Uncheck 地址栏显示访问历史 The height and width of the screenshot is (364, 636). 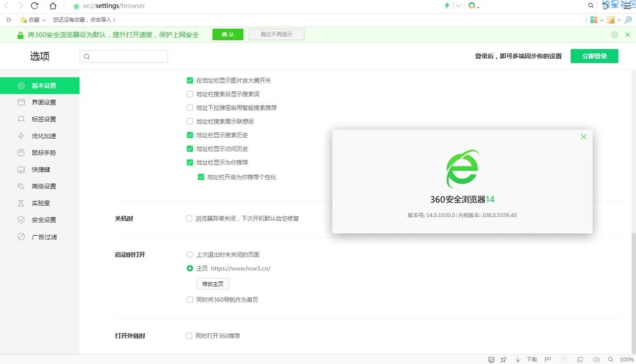pos(190,149)
